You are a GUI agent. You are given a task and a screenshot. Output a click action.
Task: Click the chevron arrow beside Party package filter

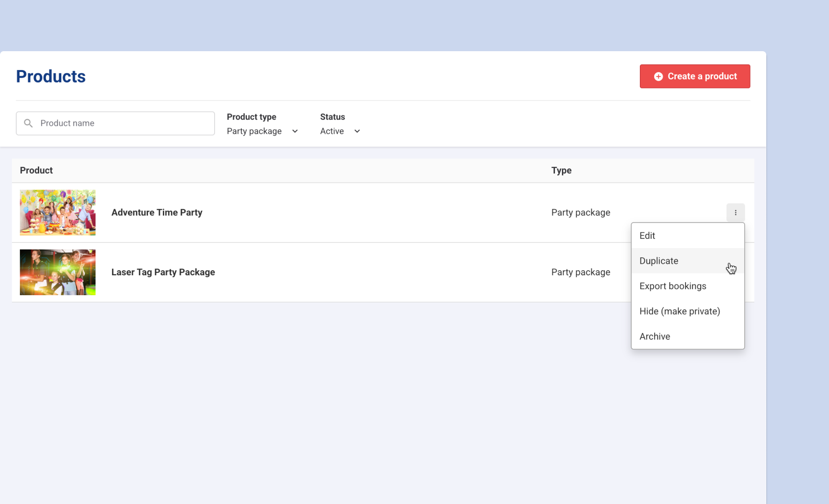tap(295, 131)
